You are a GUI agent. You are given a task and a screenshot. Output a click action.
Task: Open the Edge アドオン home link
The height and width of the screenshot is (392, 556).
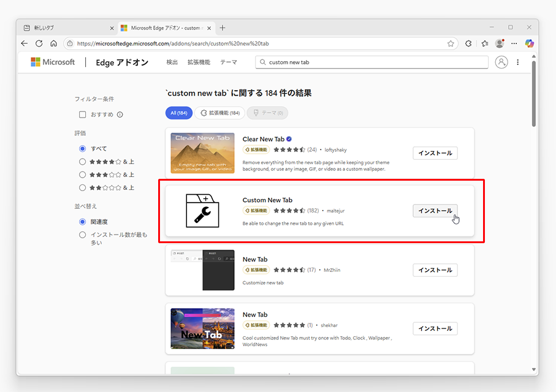coord(122,62)
